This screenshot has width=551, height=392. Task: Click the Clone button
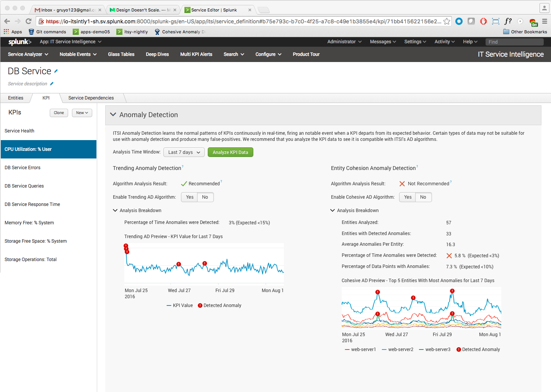click(59, 113)
